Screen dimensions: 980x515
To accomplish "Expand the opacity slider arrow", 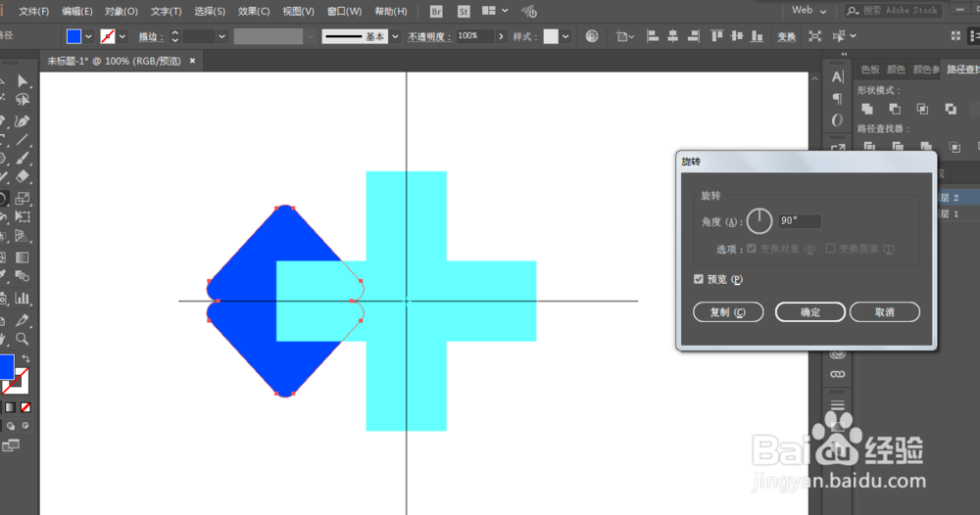I will pos(501,36).
